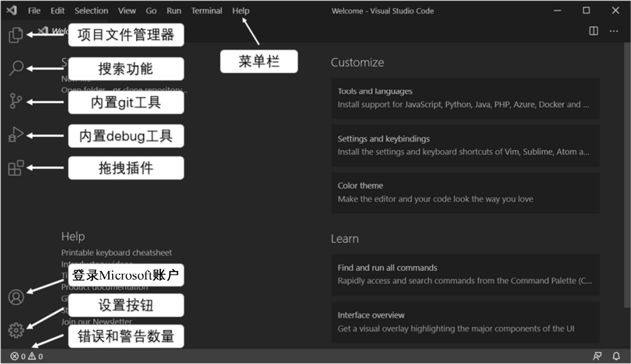Click the Printable keyboard cheatsheet link

(116, 253)
